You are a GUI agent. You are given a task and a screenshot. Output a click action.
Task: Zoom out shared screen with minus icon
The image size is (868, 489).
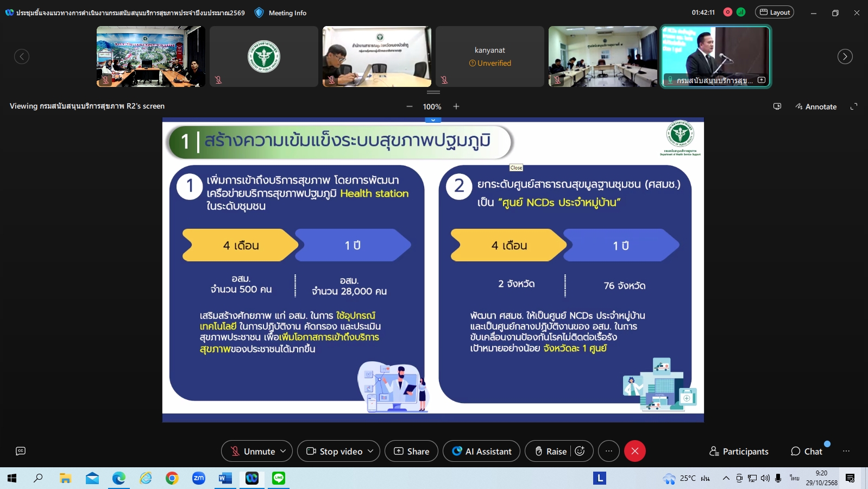click(x=410, y=106)
